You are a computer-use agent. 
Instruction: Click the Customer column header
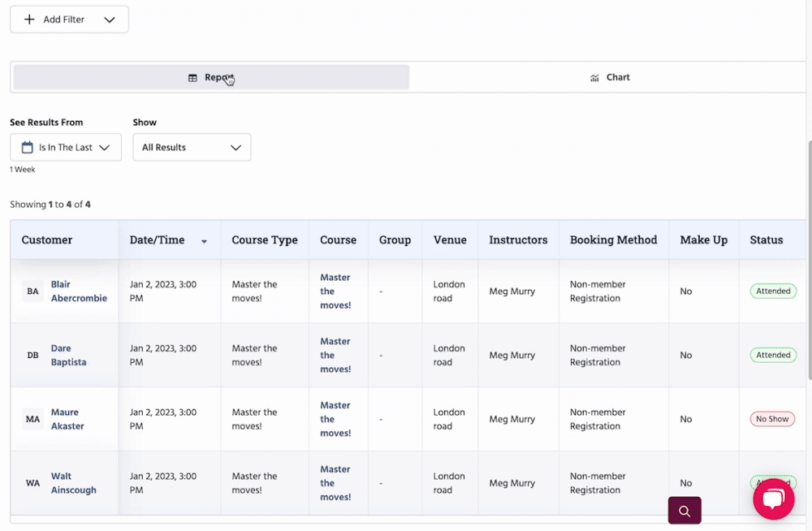point(47,240)
